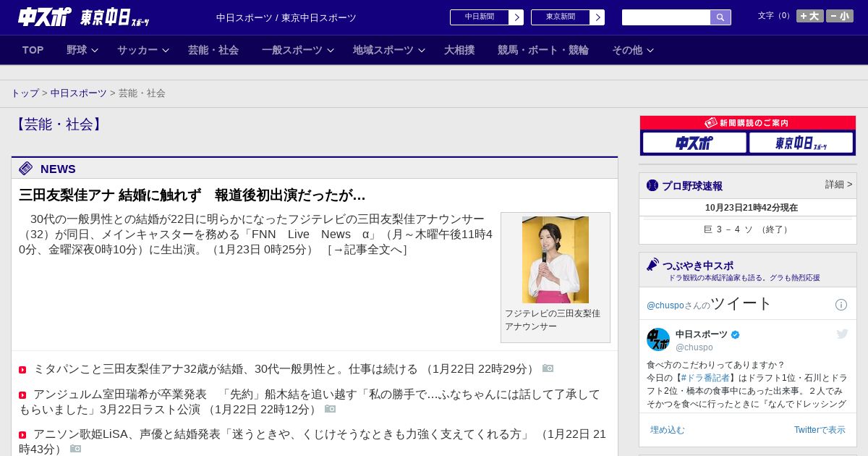The height and width of the screenshot is (456, 868).
Task: Click the 中日スポーツ breadcrumb link
Action: tap(79, 93)
